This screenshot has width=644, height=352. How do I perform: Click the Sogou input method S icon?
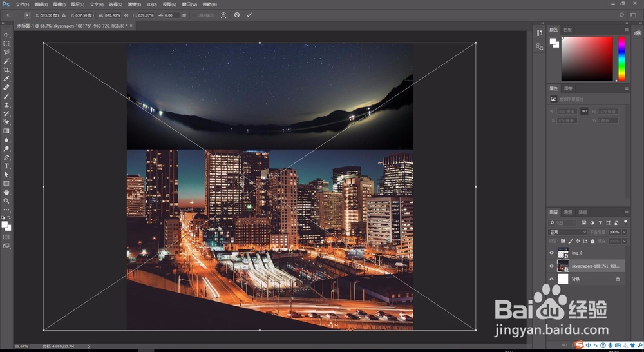click(x=579, y=345)
